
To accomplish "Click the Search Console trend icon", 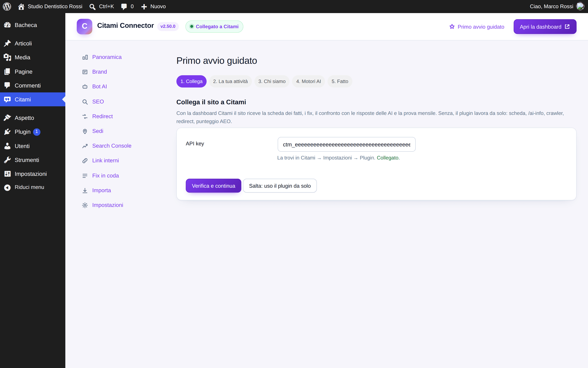I will point(85,146).
